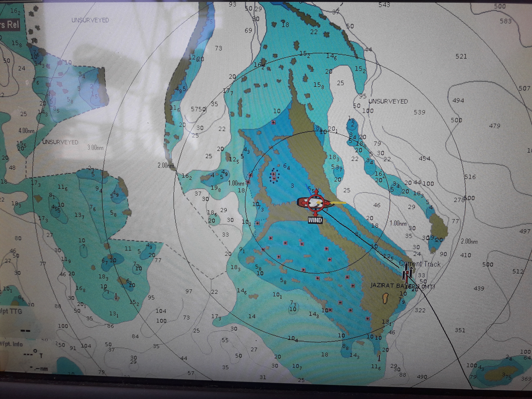Click the beacon symbol near depth 6.1

[x=116, y=297]
